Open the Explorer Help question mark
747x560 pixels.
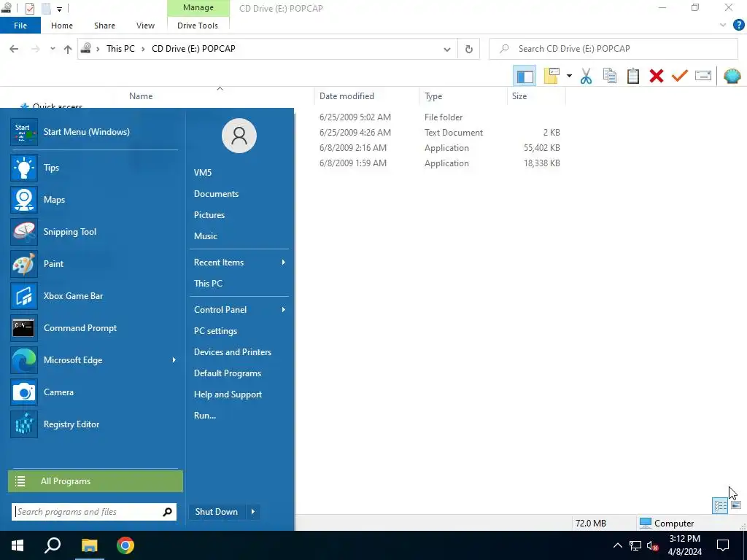click(738, 25)
